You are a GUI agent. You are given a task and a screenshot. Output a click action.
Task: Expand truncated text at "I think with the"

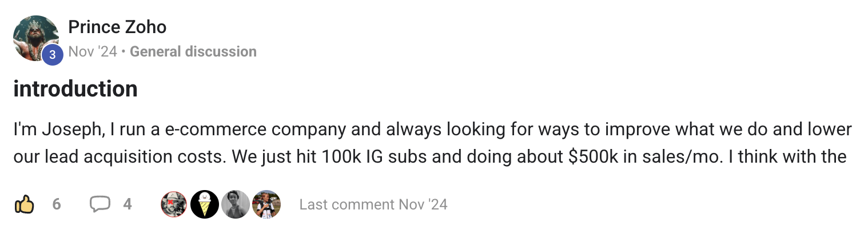tap(792, 156)
